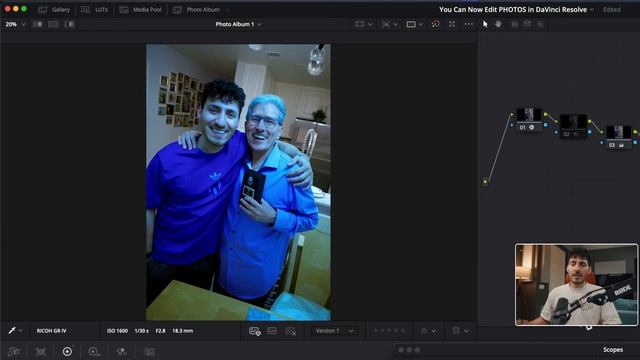This screenshot has height=360, width=640.
Task: Open the dimmed circle palette icon beside color wheels
Action: coord(94,351)
